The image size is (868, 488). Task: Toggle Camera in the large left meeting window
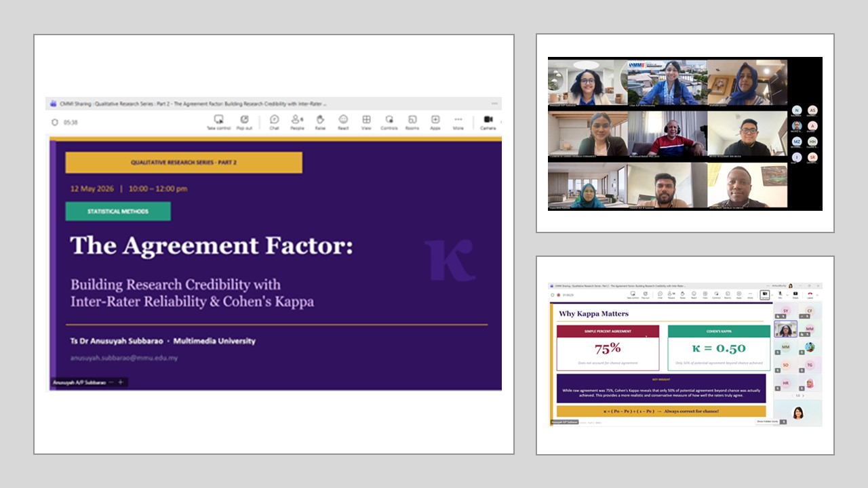pyautogui.click(x=488, y=122)
